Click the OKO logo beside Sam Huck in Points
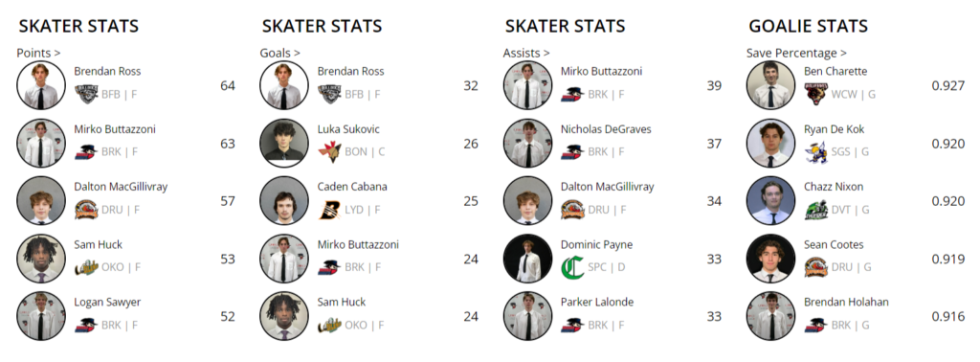Image resolution: width=980 pixels, height=362 pixels. point(86,267)
